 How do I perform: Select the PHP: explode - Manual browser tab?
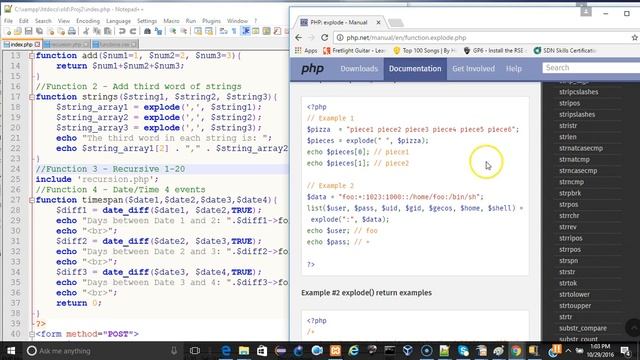339,22
